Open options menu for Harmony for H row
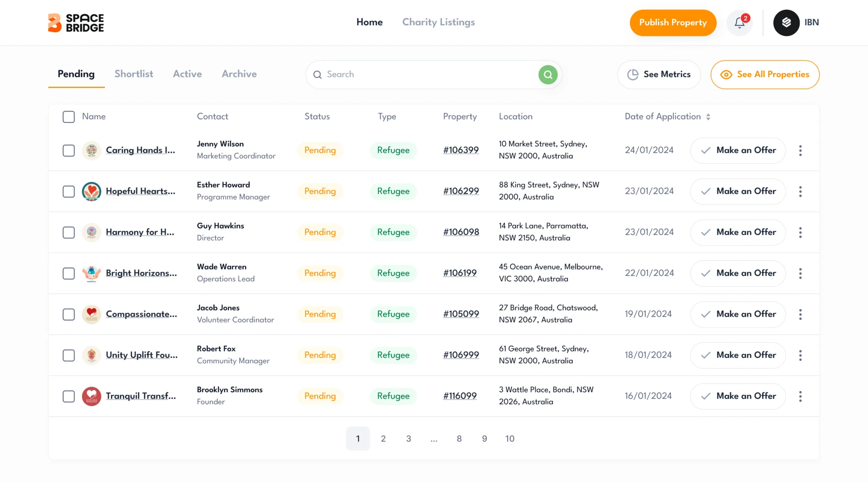868x482 pixels. (x=800, y=232)
